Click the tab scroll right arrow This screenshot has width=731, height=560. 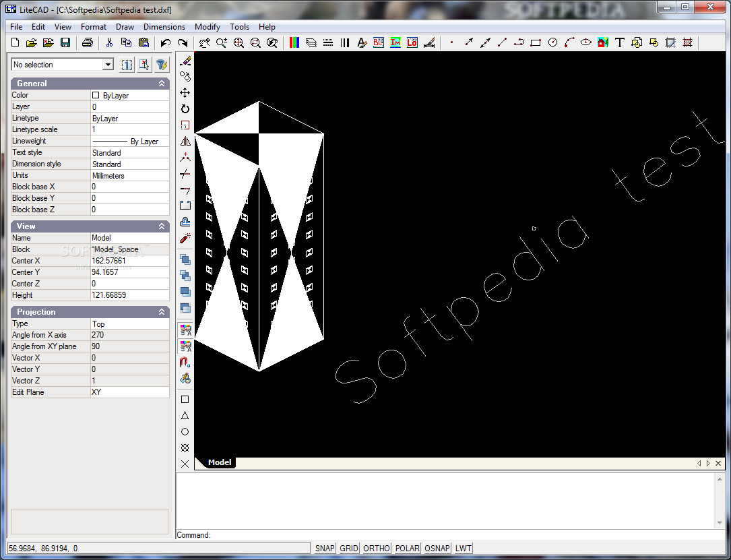708,463
